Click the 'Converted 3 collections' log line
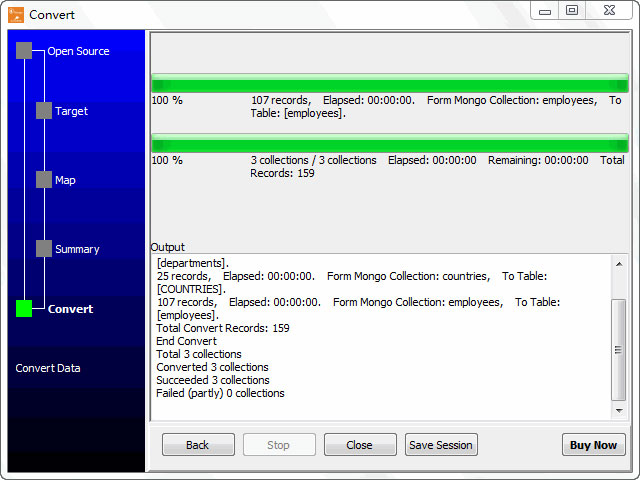 tap(212, 367)
